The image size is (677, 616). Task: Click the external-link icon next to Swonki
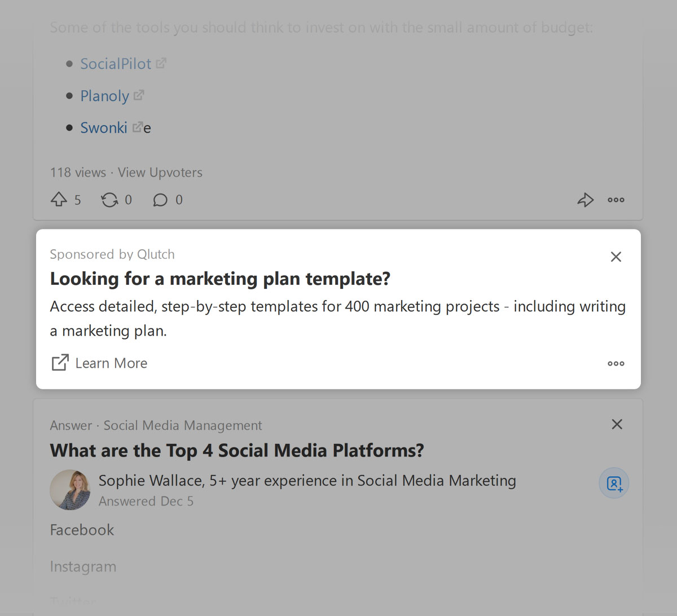[x=137, y=127]
